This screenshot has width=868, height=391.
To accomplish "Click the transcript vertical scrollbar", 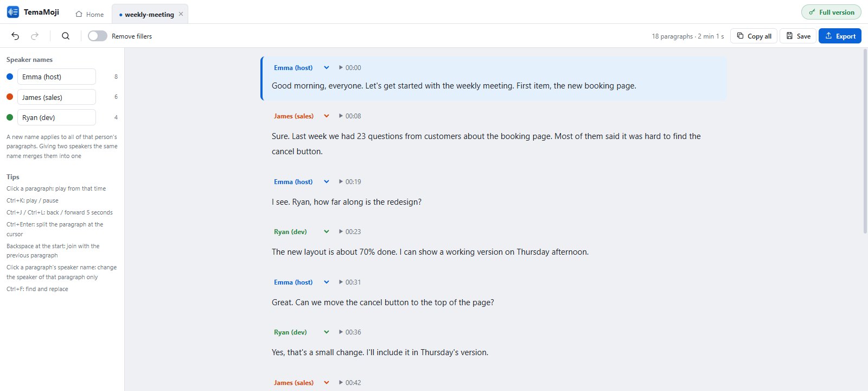I will pos(865,141).
